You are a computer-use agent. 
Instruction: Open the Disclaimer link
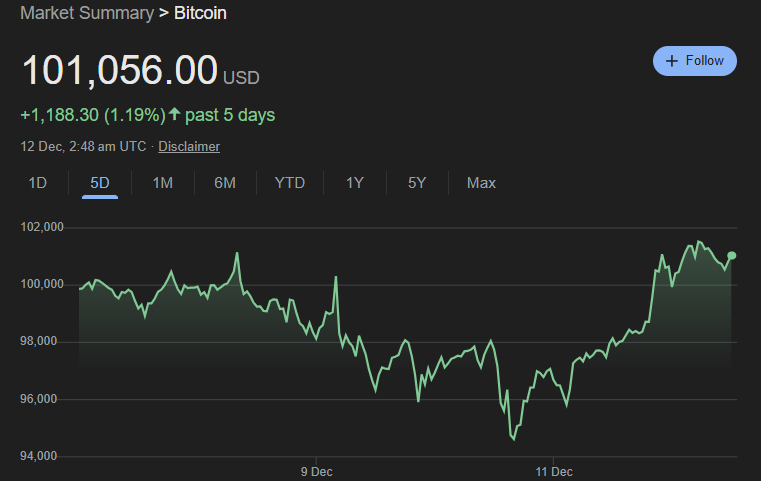[x=189, y=146]
